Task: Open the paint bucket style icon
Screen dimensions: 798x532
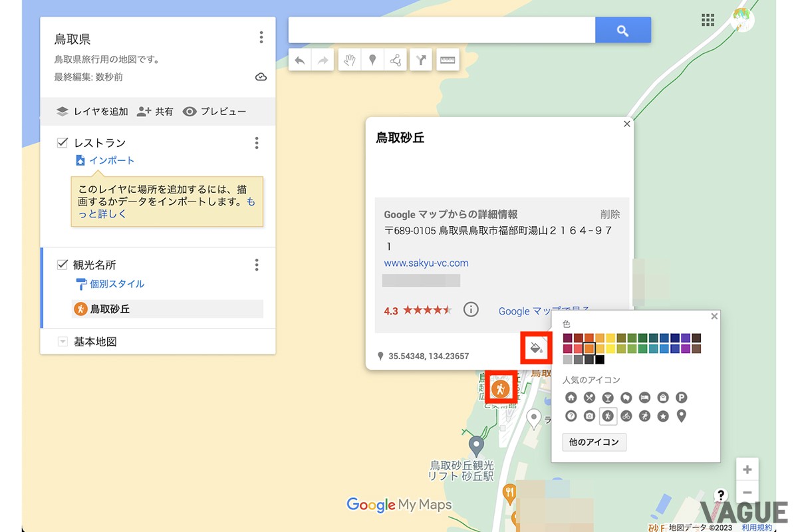Action: coord(536,347)
